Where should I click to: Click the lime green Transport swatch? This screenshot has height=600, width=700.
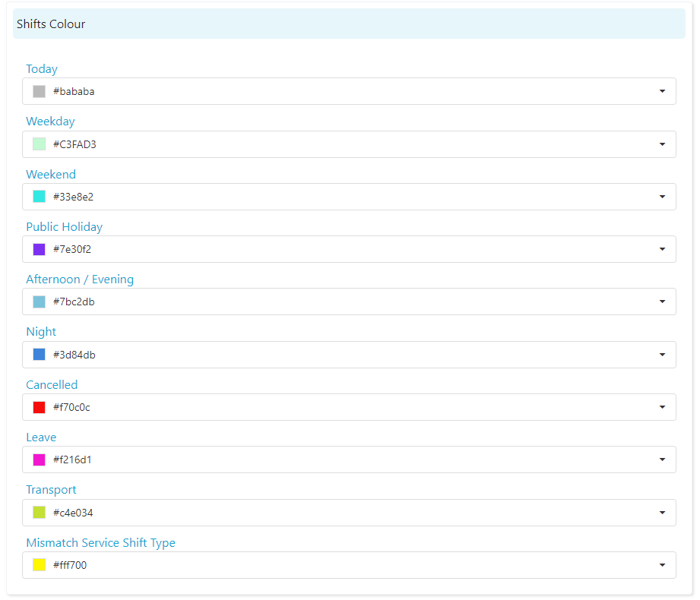pos(40,513)
